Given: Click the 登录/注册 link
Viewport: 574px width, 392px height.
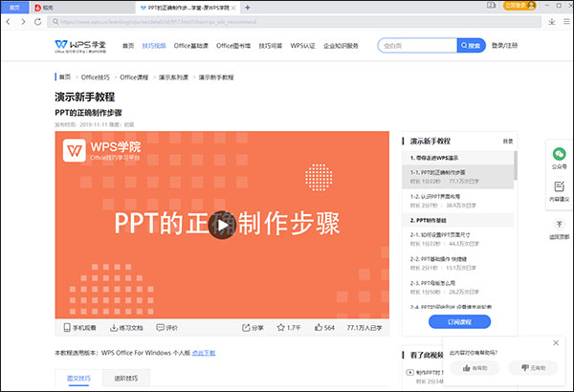Looking at the screenshot, I should [x=504, y=45].
